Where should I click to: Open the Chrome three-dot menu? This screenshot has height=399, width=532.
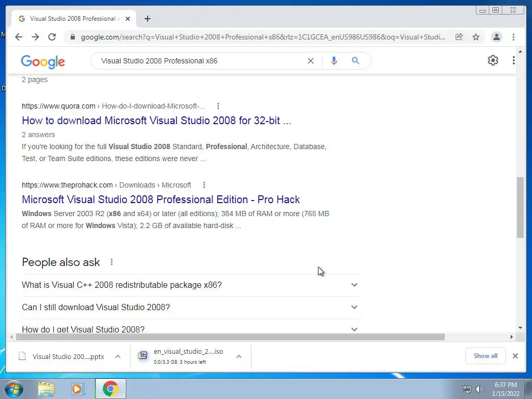click(x=513, y=37)
